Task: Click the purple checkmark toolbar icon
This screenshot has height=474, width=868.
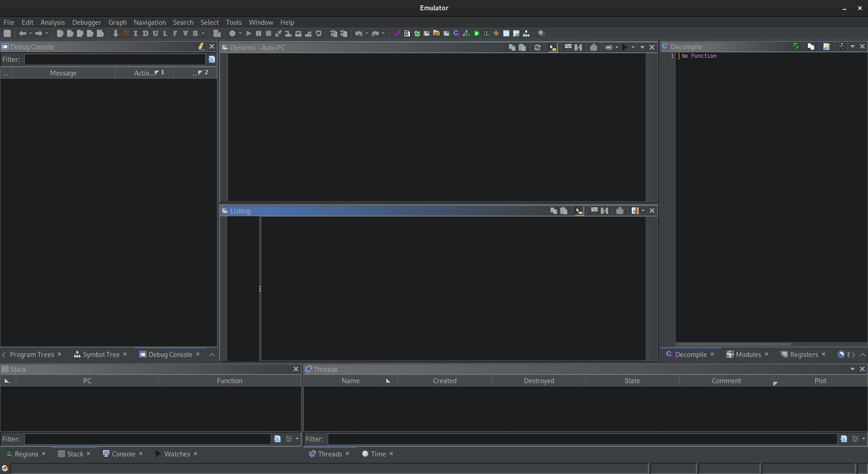Action: pyautogui.click(x=397, y=34)
